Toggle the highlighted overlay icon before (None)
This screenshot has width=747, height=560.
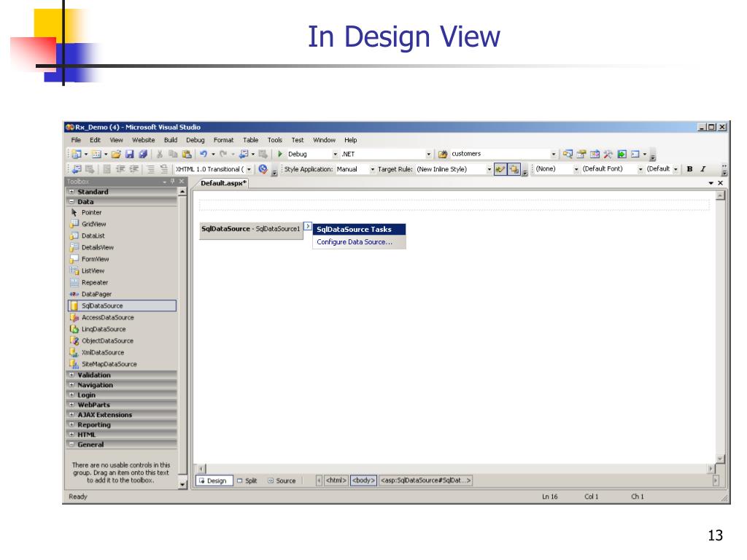click(x=514, y=169)
